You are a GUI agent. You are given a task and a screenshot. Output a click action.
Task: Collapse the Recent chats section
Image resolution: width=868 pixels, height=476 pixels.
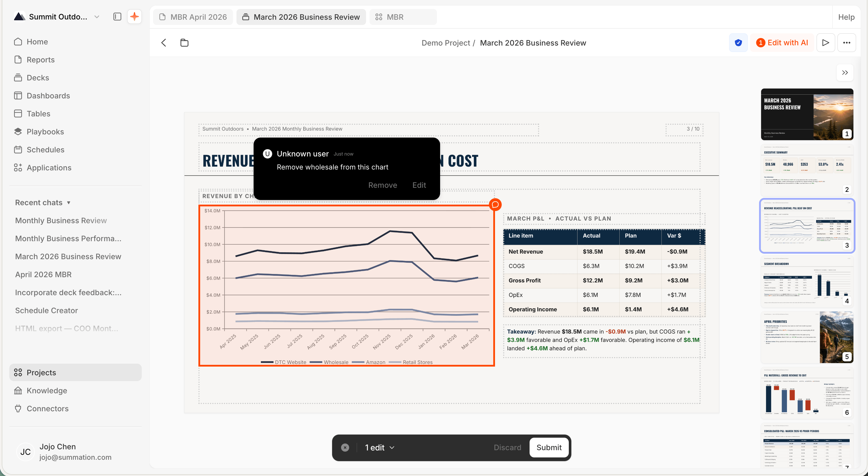click(x=43, y=203)
